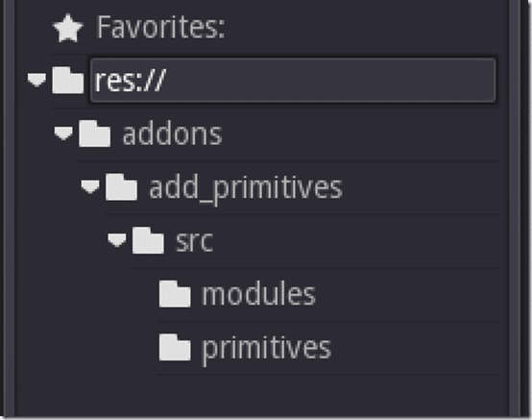Image resolution: width=532 pixels, height=420 pixels.
Task: Click the src folder icon
Action: 148,240
